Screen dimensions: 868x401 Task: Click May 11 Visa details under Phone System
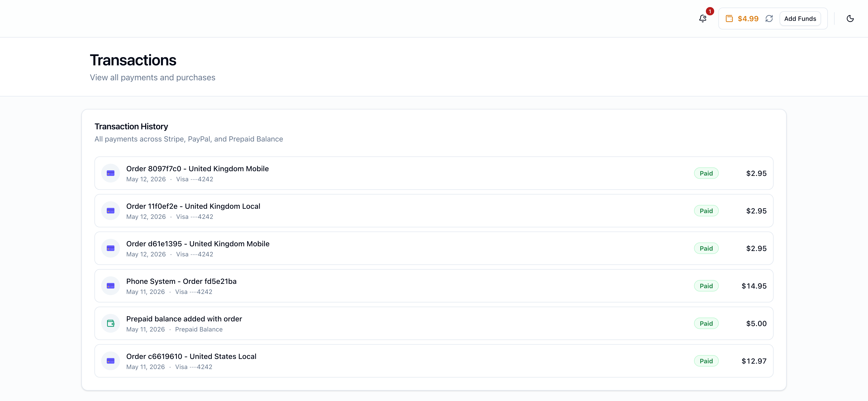coord(169,292)
